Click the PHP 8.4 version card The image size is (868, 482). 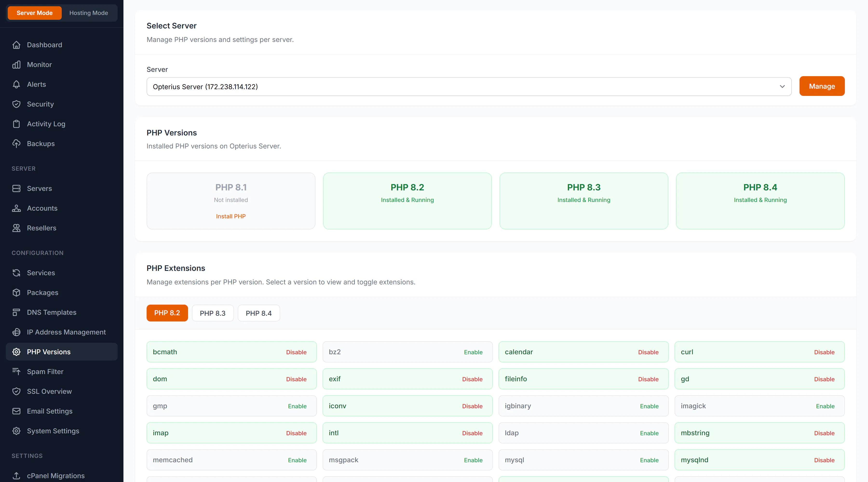(760, 201)
